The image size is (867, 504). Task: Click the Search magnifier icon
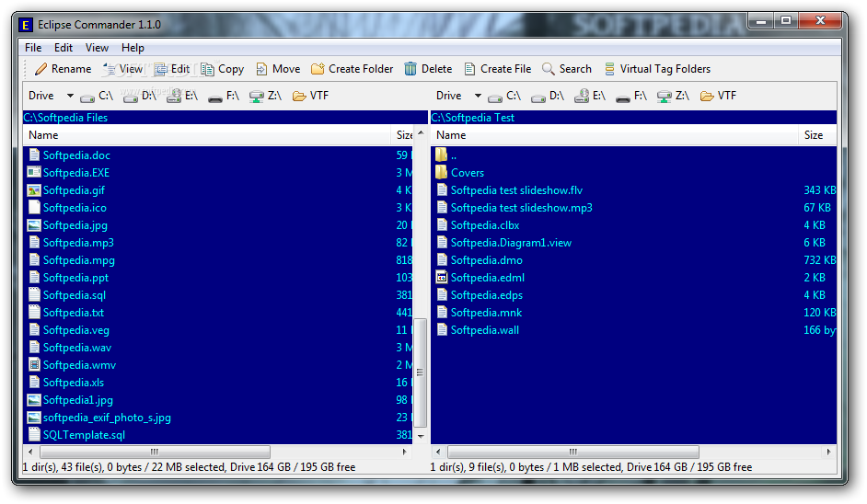click(548, 69)
